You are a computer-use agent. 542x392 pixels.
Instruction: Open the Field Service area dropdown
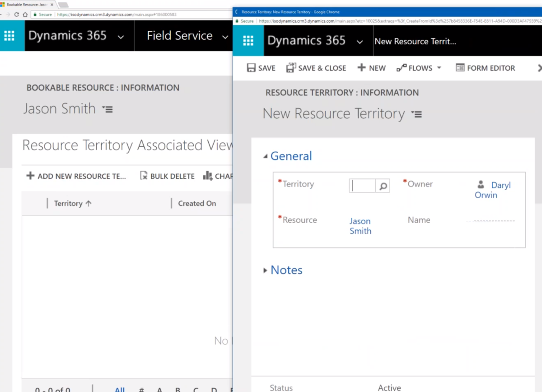pyautogui.click(x=225, y=37)
